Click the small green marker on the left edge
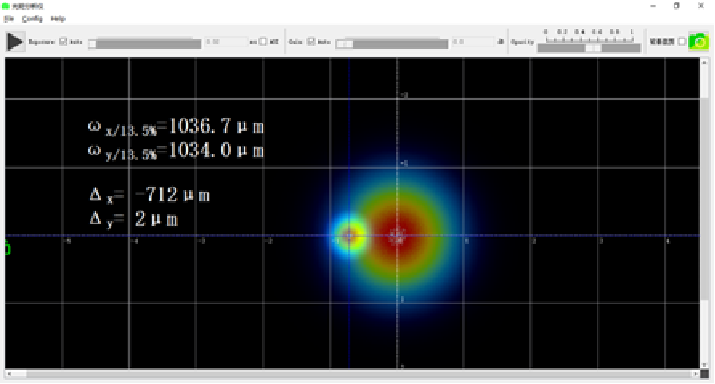Image resolution: width=715 pixels, height=384 pixels. pyautogui.click(x=7, y=249)
